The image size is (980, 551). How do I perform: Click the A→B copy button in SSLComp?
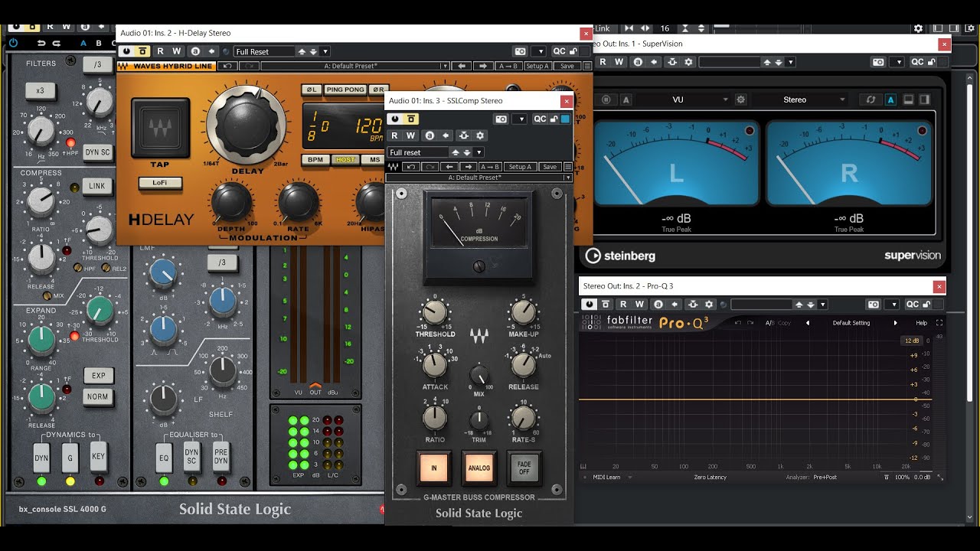(x=490, y=167)
